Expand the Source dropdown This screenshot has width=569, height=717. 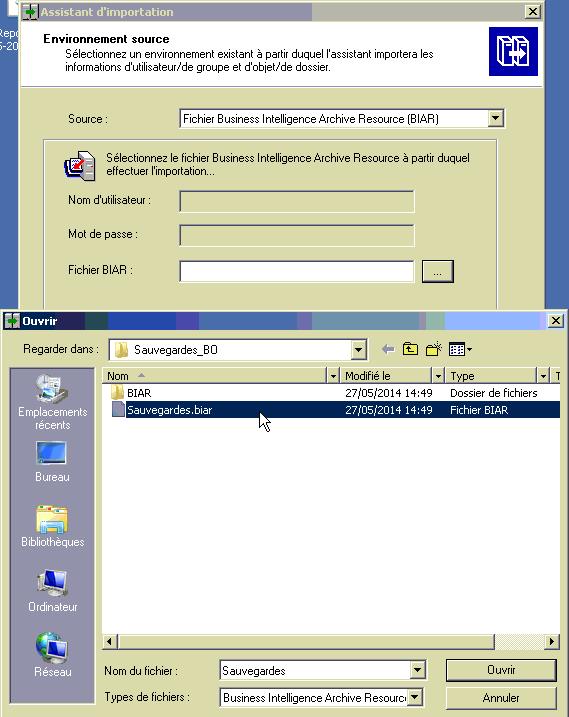(495, 118)
